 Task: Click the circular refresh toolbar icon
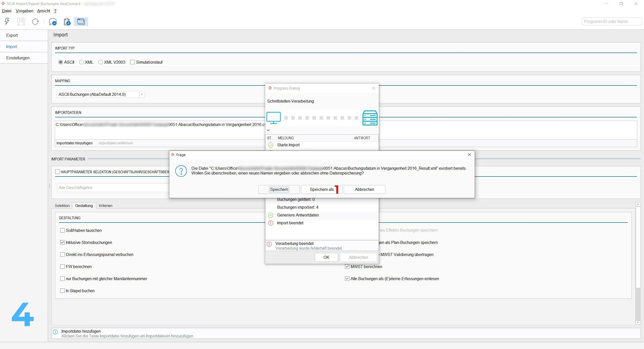click(x=35, y=22)
